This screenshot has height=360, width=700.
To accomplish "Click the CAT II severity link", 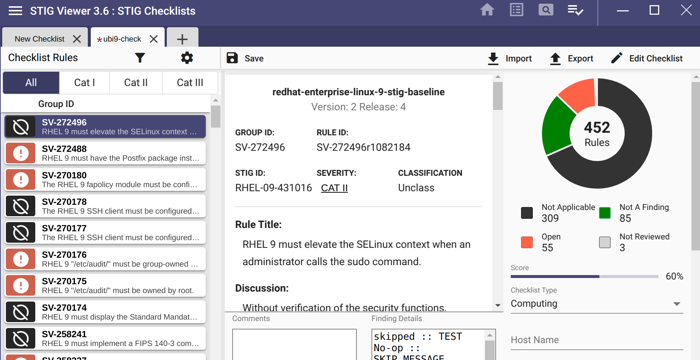I will 334,188.
